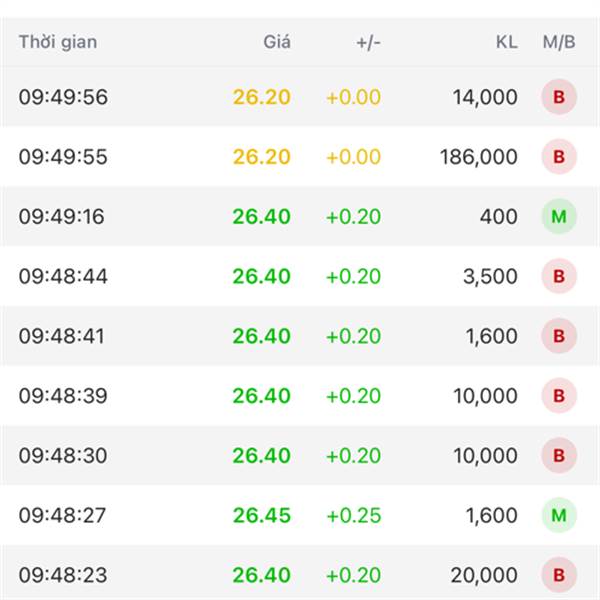
Task: Click the 09:49:16 timestamp
Action: 63,217
